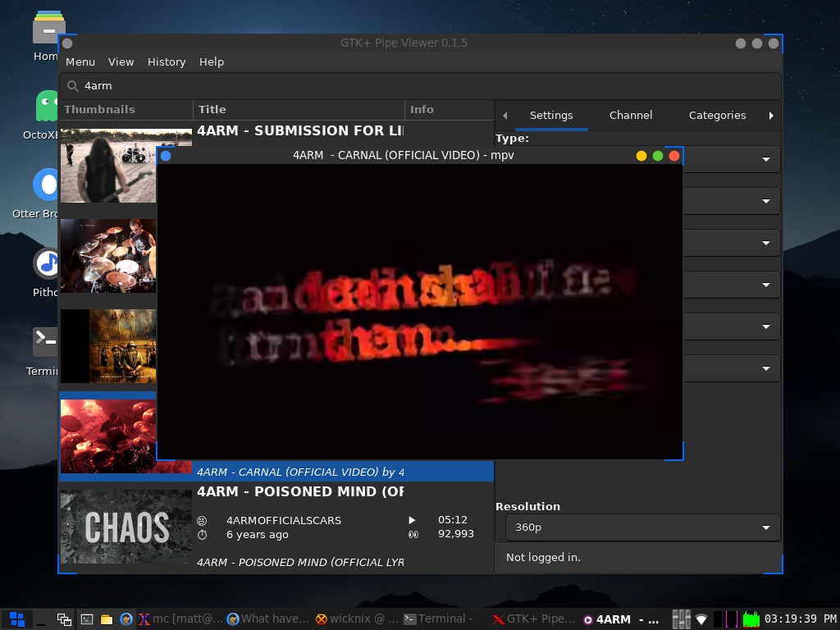The height and width of the screenshot is (630, 840).
Task: Click the views icon next to 92,993
Action: click(x=413, y=534)
